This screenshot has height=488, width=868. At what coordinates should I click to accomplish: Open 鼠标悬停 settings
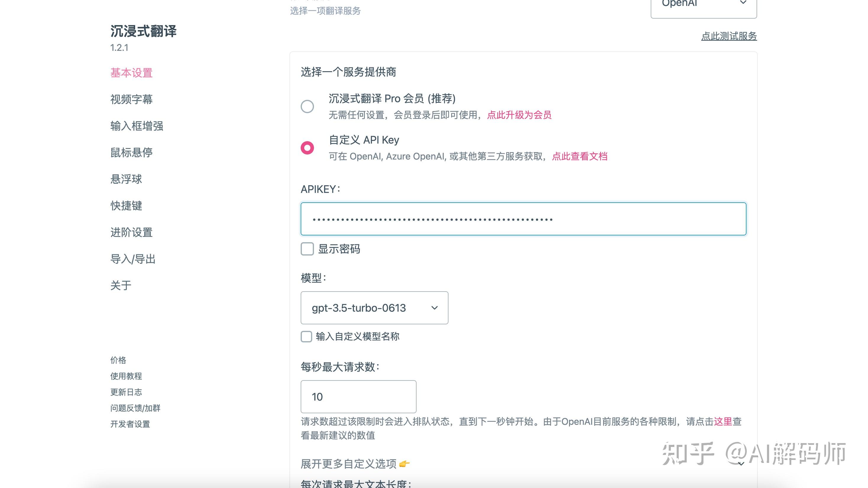(131, 152)
